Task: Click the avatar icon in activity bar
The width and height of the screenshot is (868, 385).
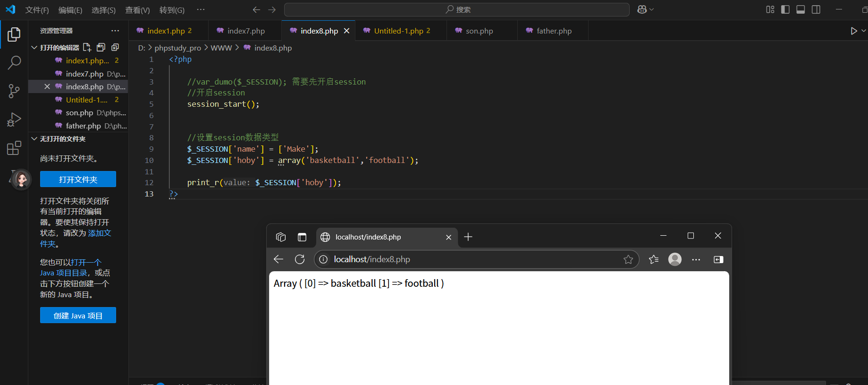Action: tap(21, 180)
